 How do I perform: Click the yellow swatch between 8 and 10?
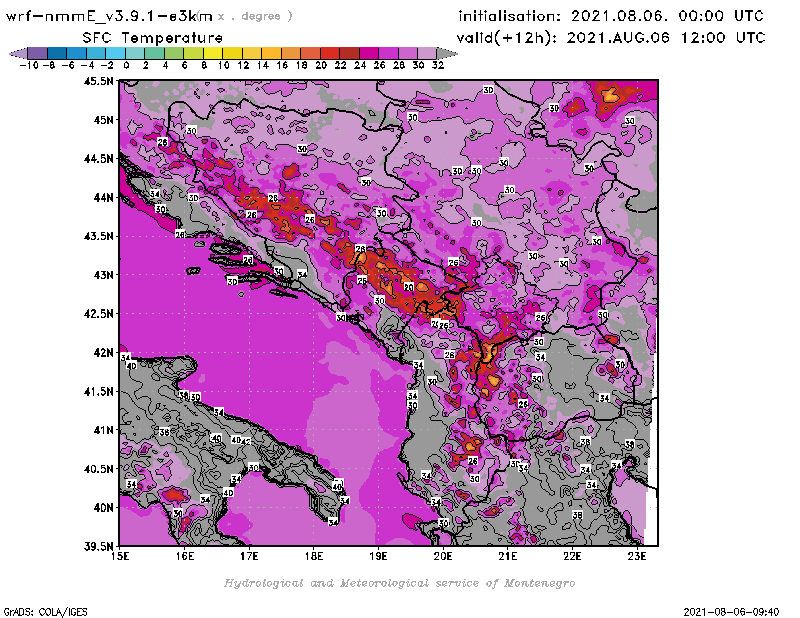tap(213, 52)
